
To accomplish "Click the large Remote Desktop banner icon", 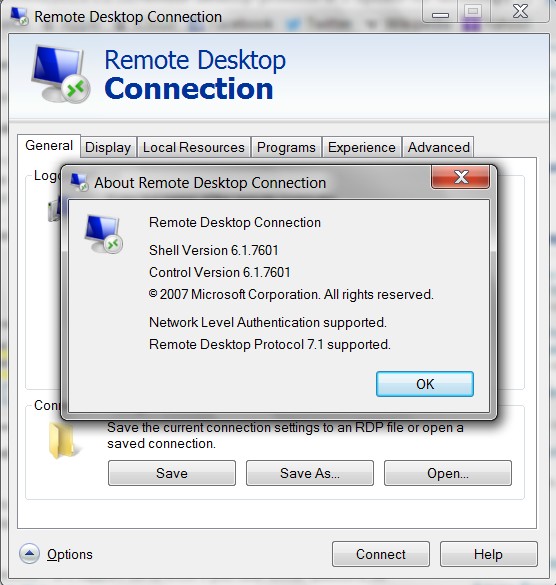I will pyautogui.click(x=60, y=74).
